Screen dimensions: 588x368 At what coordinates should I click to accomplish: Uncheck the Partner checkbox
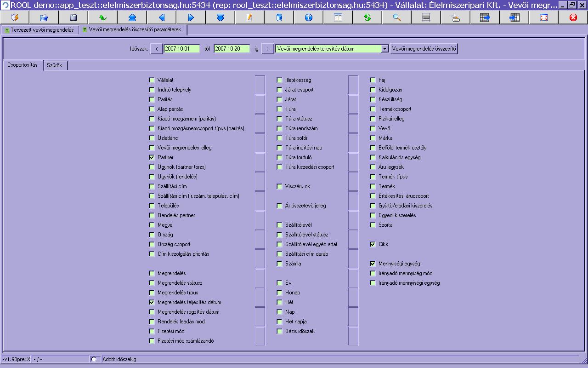(152, 157)
